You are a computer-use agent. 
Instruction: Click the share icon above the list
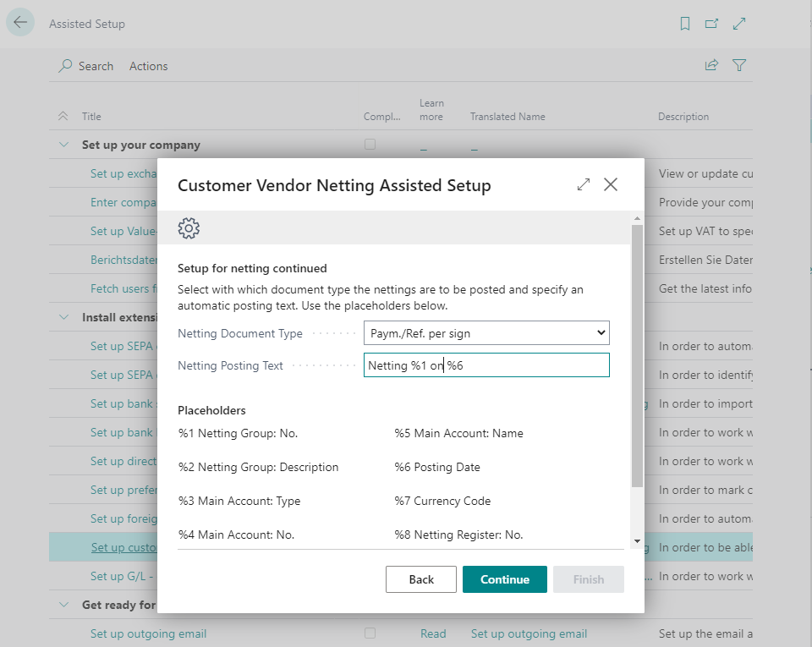click(711, 65)
